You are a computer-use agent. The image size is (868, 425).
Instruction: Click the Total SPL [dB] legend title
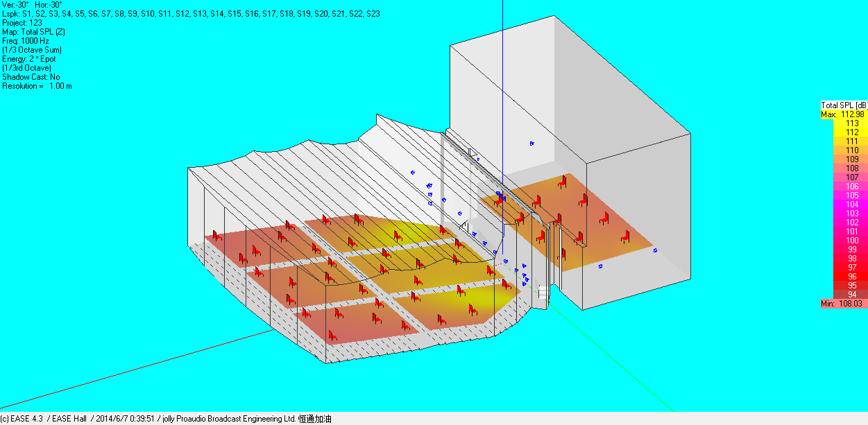click(x=844, y=105)
